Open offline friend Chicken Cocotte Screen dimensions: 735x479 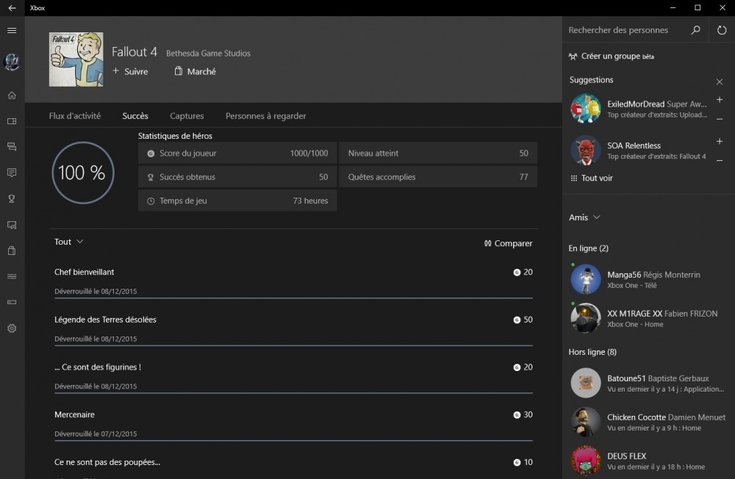(649, 422)
